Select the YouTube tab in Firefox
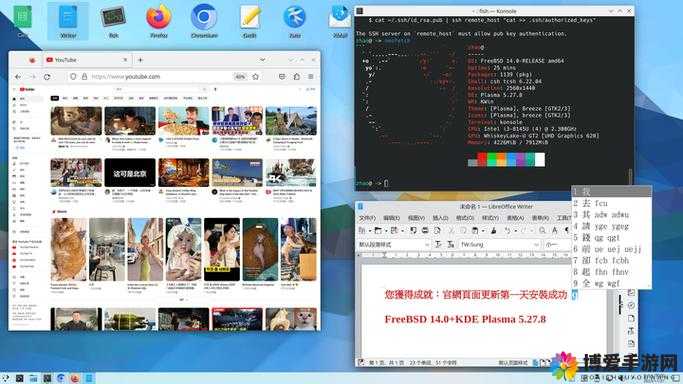 click(x=87, y=60)
